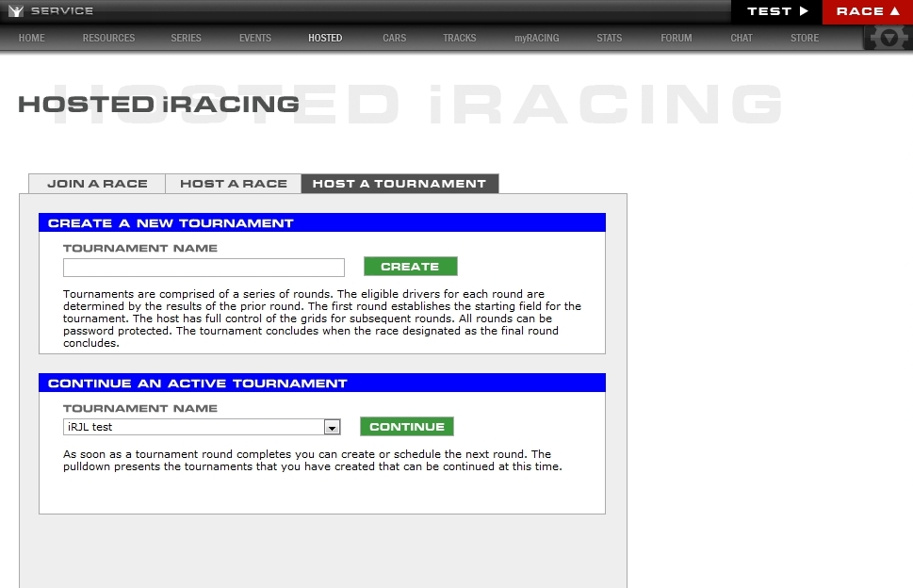Open the STATS menu
This screenshot has width=913, height=588.
(x=609, y=38)
